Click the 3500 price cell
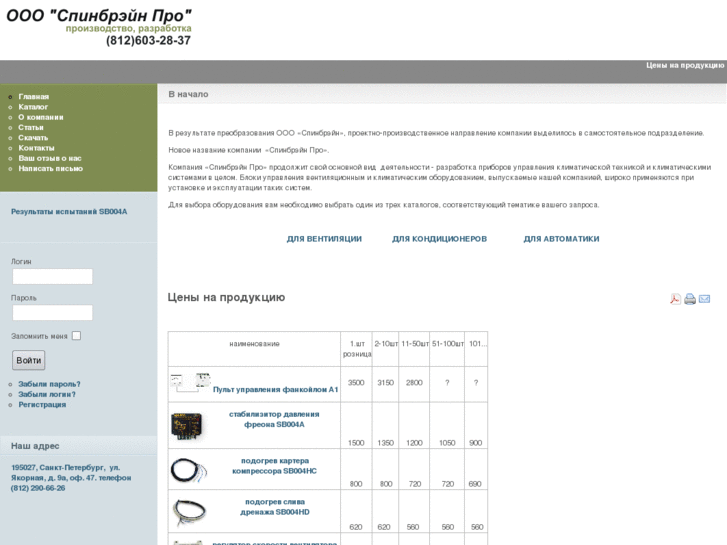This screenshot has height=545, width=727. pyautogui.click(x=356, y=383)
